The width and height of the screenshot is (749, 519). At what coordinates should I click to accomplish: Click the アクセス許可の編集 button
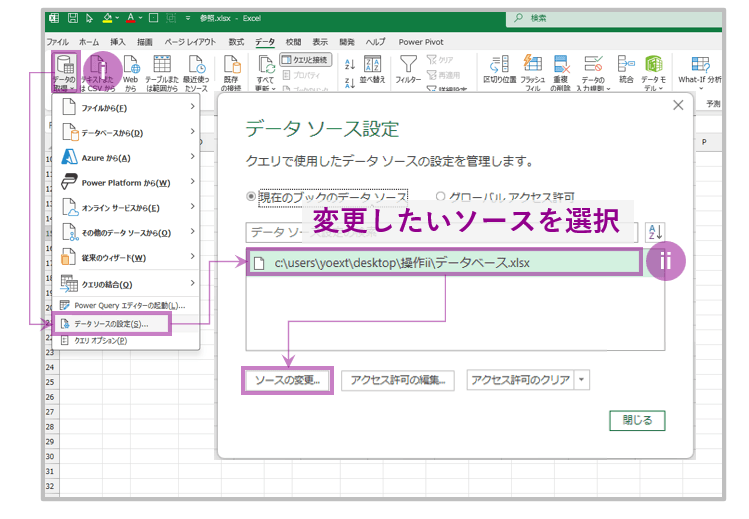(397, 380)
